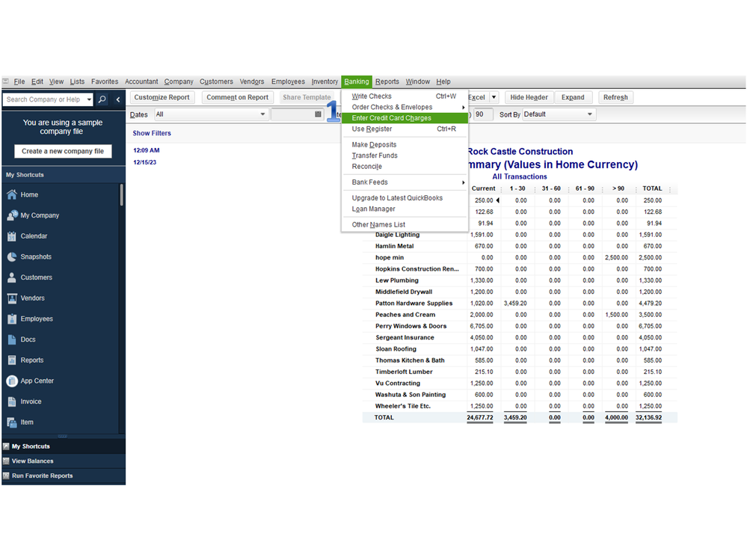Open the Accountant menu
This screenshot has width=747, height=560.
pyautogui.click(x=141, y=81)
